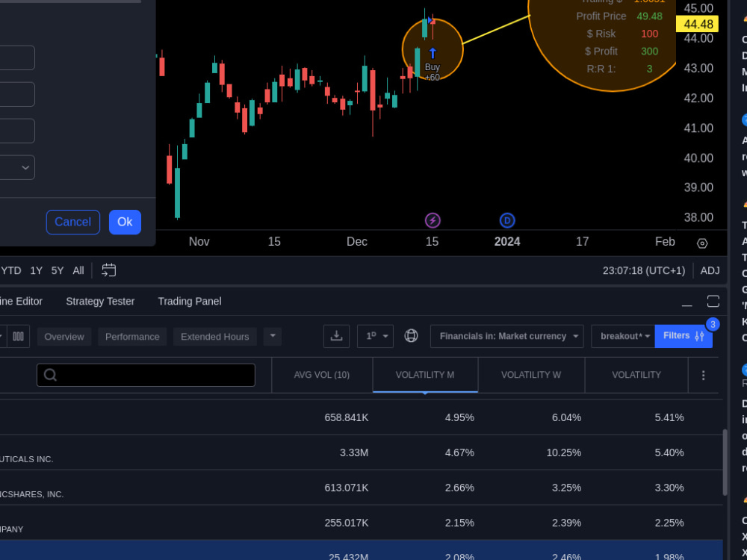Click the Buy arrow marker on the chart

point(433,53)
